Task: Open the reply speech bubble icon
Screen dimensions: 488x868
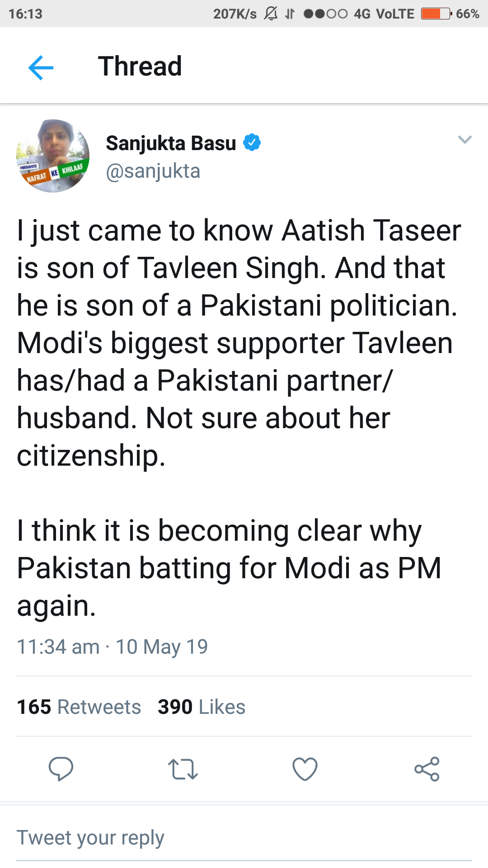Action: [61, 769]
